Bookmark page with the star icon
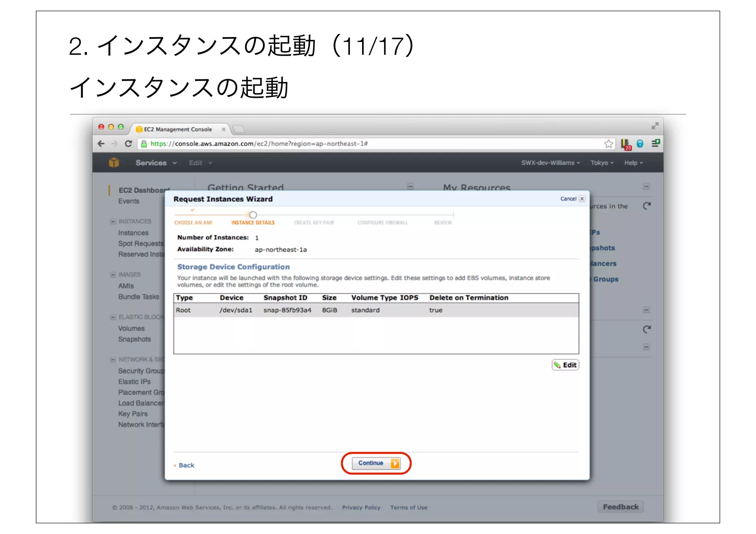The image size is (756, 534). click(x=608, y=144)
